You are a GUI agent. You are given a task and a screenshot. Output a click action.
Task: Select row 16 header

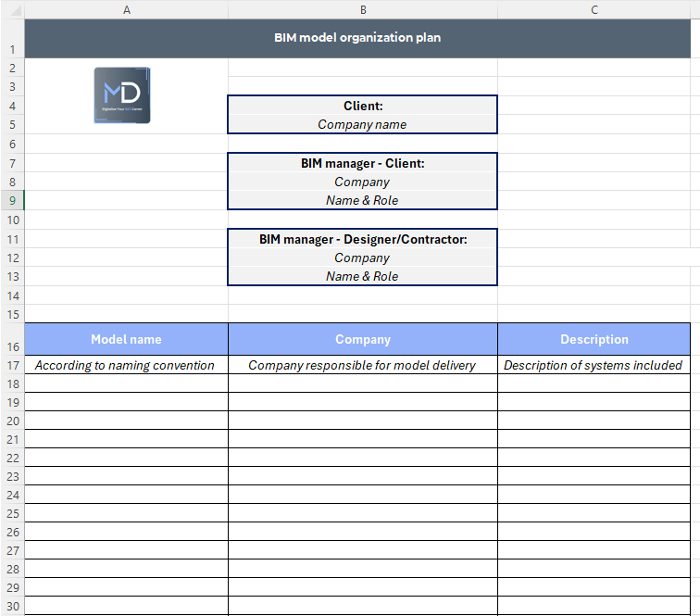13,339
